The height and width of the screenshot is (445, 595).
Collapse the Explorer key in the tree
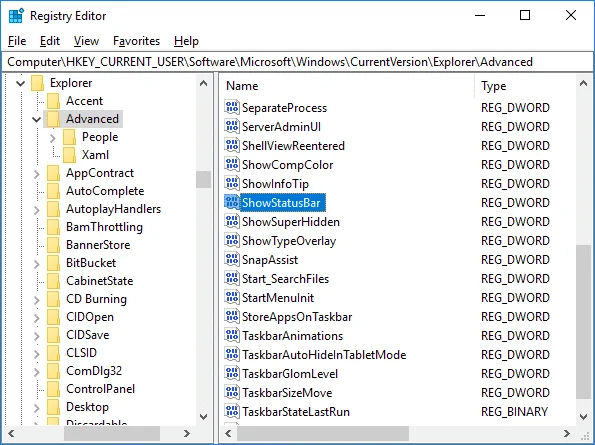coord(20,83)
